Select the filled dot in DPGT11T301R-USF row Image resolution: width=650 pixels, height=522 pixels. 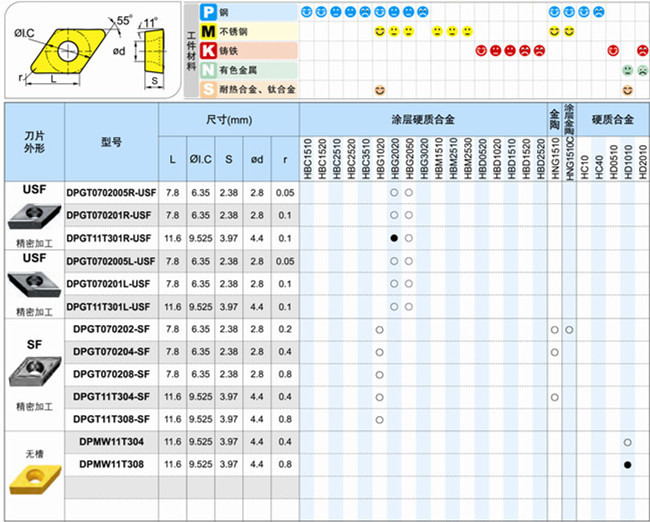(394, 238)
